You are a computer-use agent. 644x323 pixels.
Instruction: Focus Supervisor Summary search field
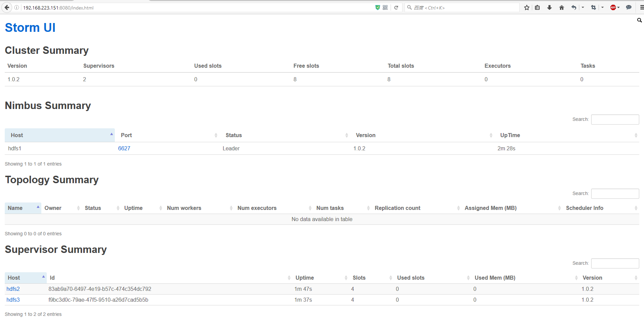(615, 263)
